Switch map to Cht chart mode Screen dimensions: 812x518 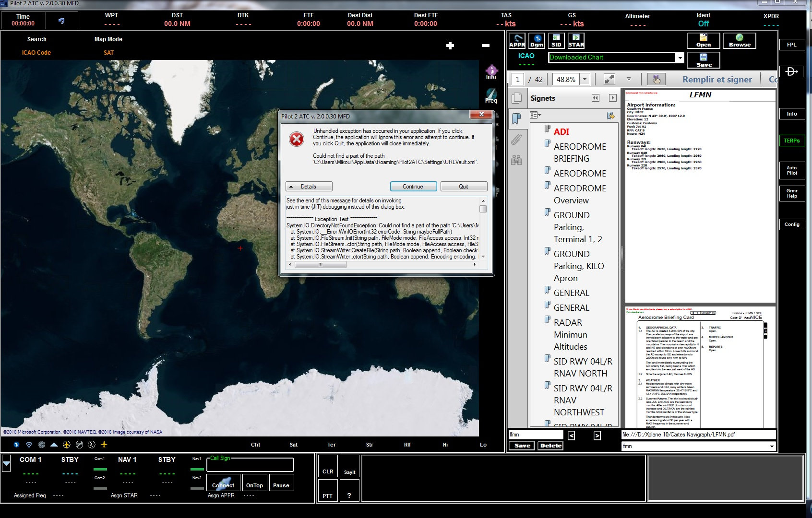click(255, 445)
